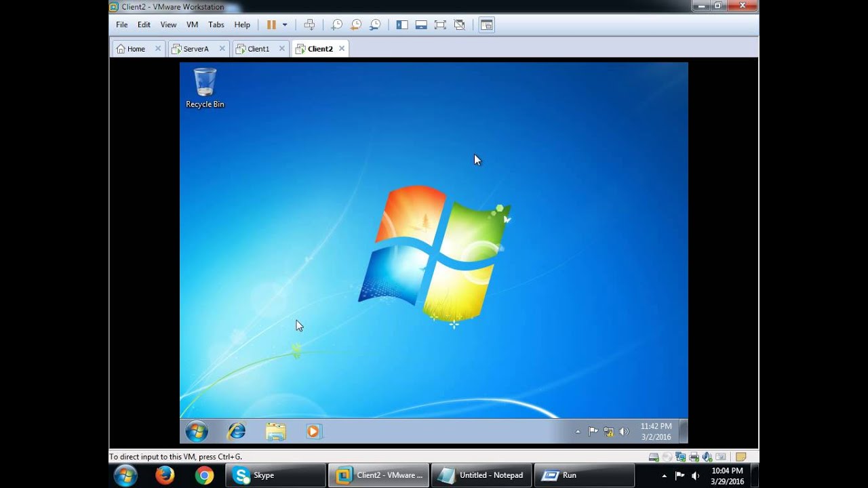Image resolution: width=868 pixels, height=488 pixels.
Task: Open Windows Explorer from the guest taskbar
Action: click(275, 431)
